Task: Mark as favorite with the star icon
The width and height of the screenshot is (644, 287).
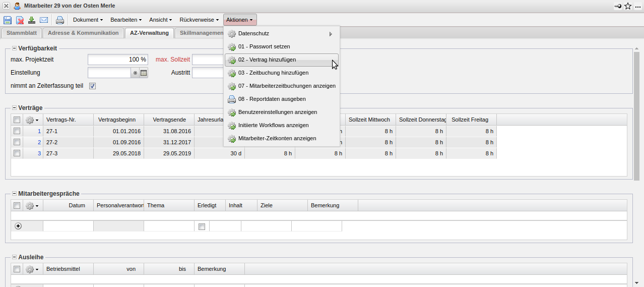Action: 628,6
